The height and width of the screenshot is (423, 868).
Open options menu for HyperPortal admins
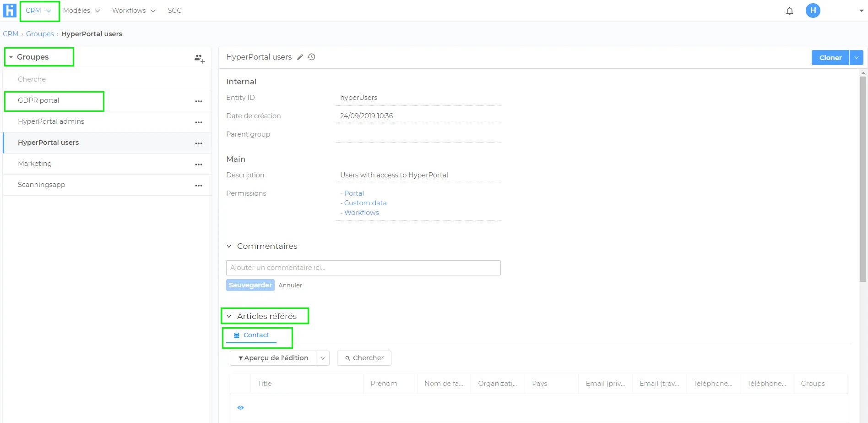pos(199,122)
